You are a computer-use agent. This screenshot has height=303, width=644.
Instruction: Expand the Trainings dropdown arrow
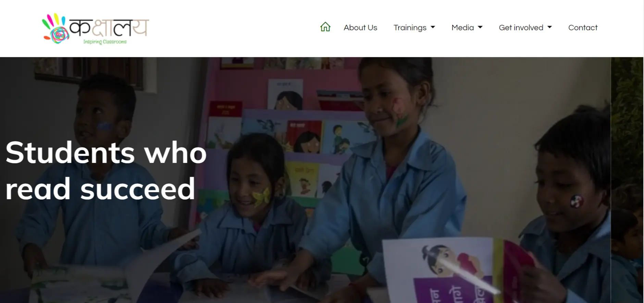(x=433, y=27)
